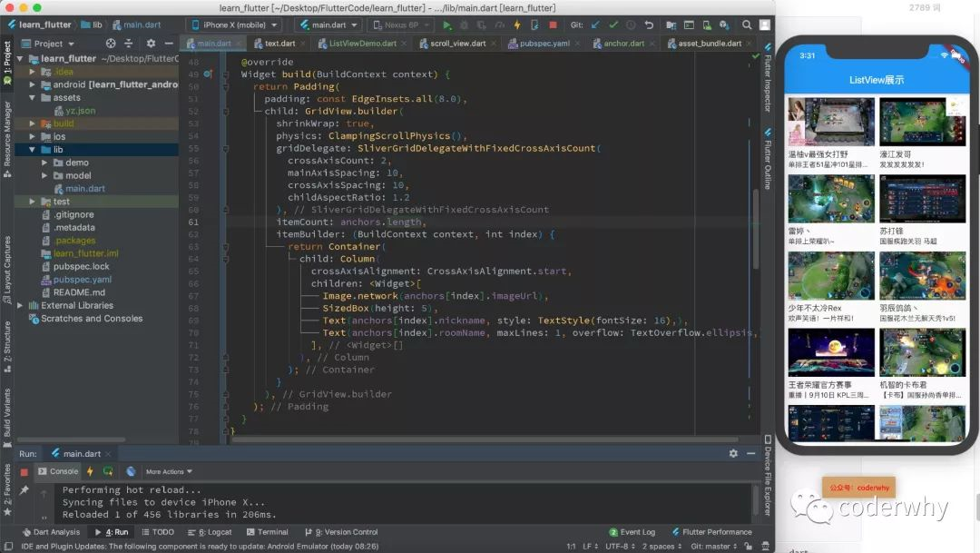The image size is (980, 553).
Task: Open the iPhone X (mobile) device dropdown
Action: [234, 25]
